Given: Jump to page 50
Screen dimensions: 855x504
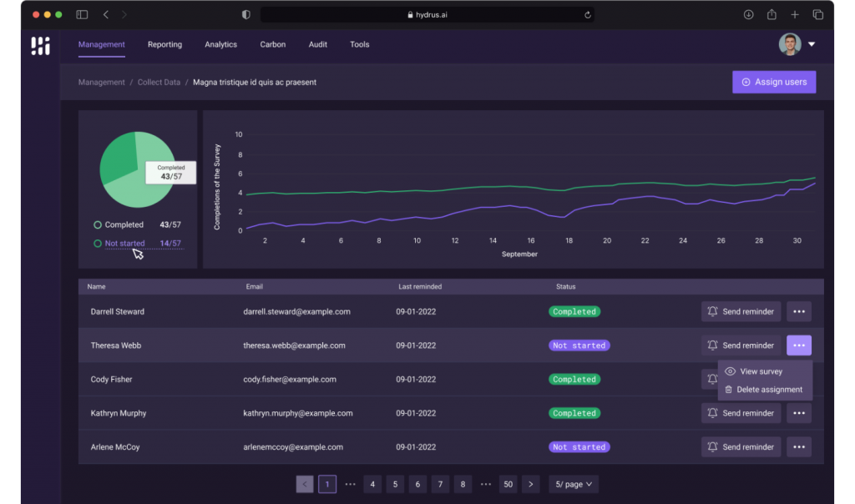Looking at the screenshot, I should click(x=508, y=484).
